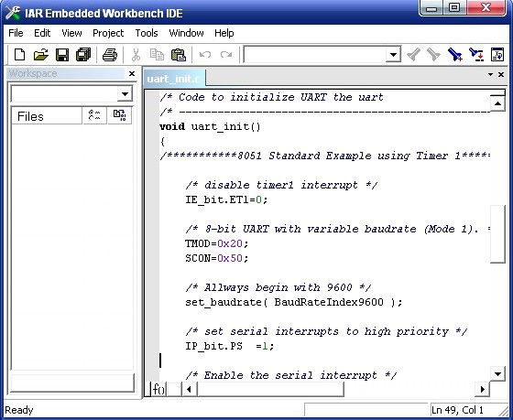Print the document with the printer icon

pos(110,55)
